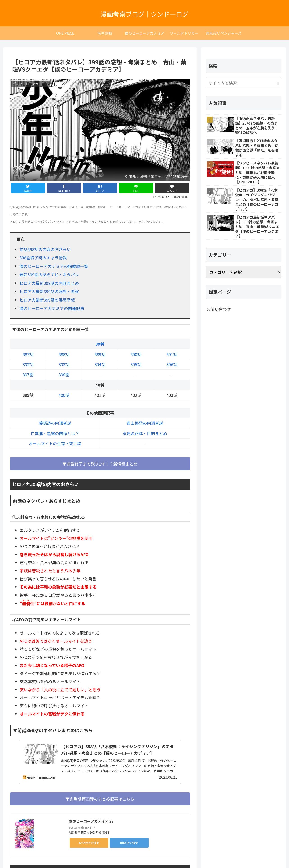Viewport: 289px width, 868px height.
Task: Open 398話 chapter link in table
Action: tap(64, 375)
